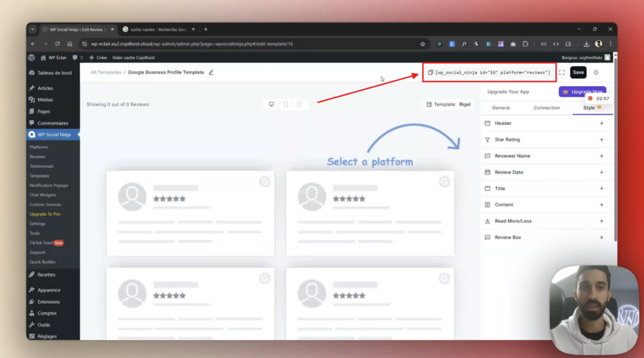Viewport: 644px width, 358px height.
Task: Expand the Review Box section
Action: 601,237
